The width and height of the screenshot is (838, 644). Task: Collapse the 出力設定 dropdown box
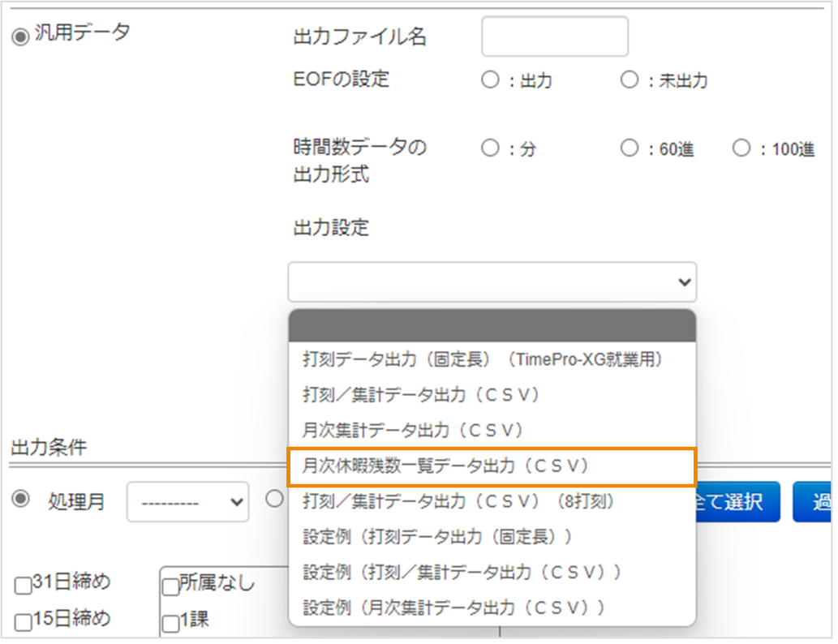click(492, 282)
